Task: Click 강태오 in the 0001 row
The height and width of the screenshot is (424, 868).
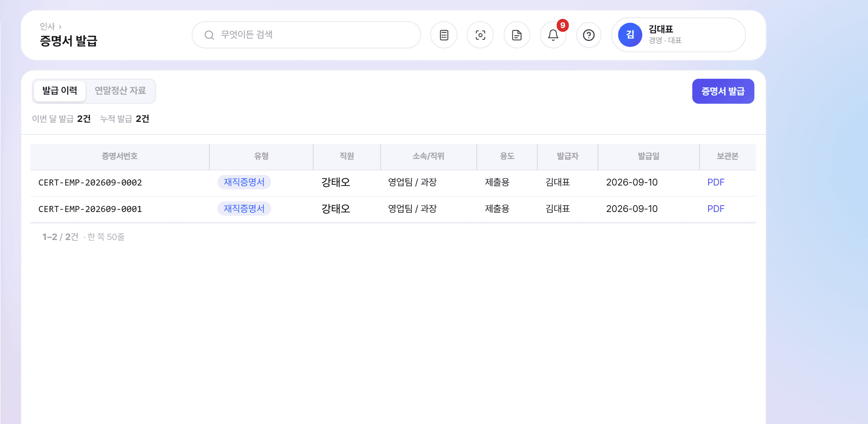Action: click(x=336, y=209)
